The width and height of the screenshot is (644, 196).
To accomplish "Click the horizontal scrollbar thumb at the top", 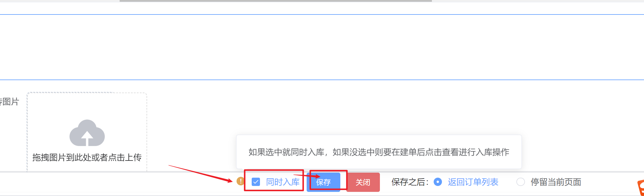I will (x=276, y=1).
